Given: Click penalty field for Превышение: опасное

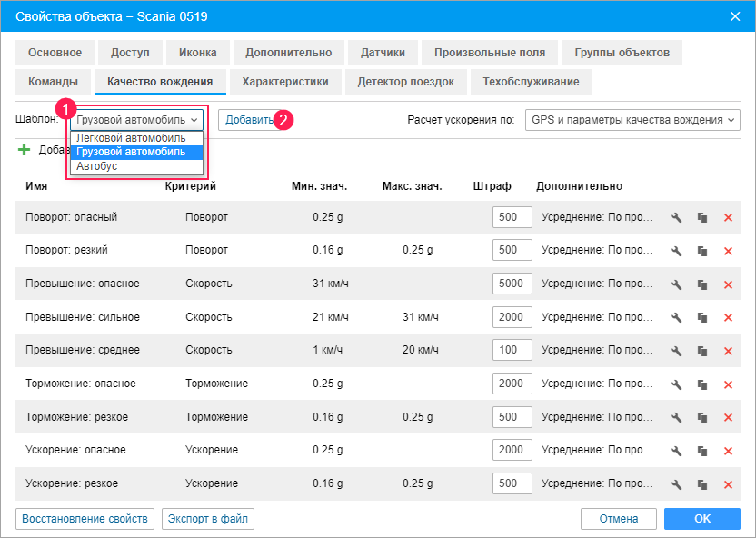Looking at the screenshot, I should point(510,284).
